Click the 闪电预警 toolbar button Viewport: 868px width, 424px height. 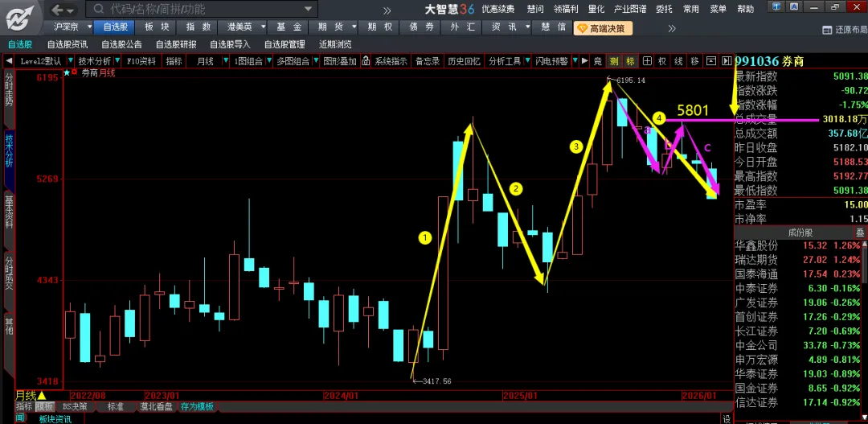(551, 61)
